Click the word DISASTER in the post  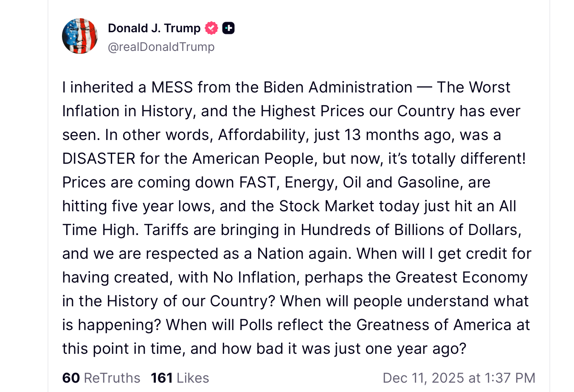click(x=98, y=159)
